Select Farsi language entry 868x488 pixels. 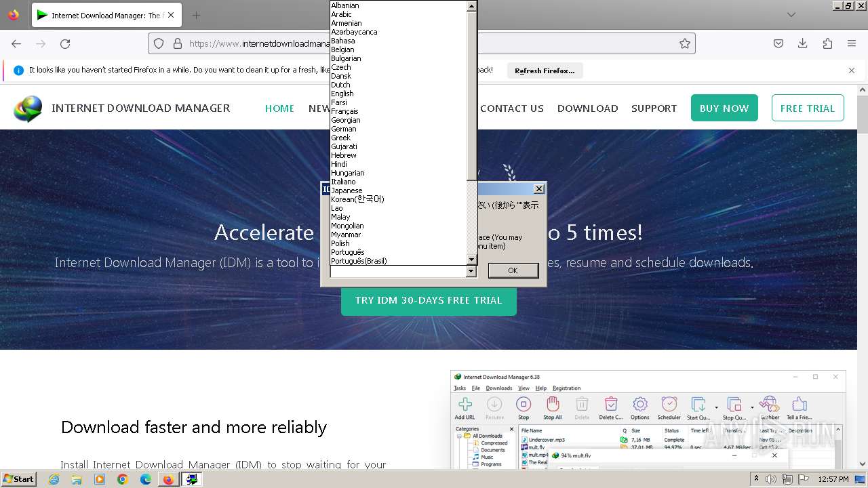click(x=399, y=102)
